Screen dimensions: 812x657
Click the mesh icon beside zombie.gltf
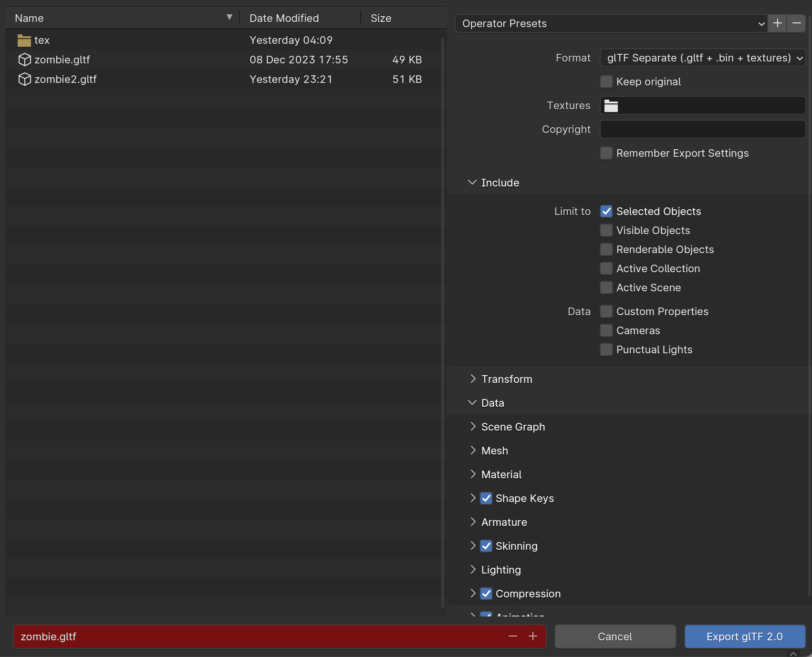(x=24, y=60)
